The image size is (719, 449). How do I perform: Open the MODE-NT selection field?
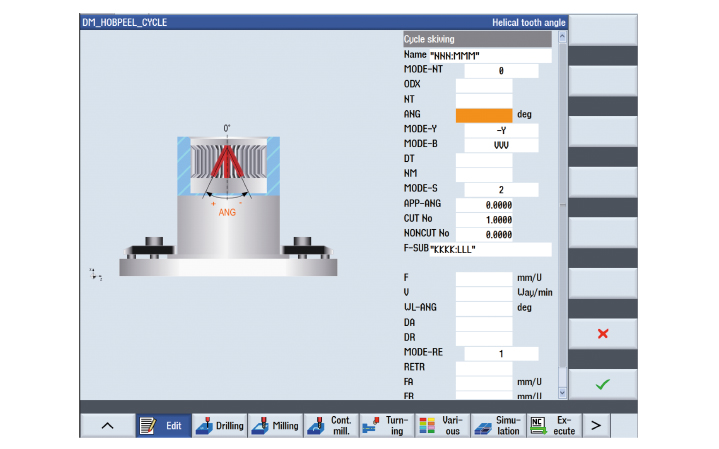point(496,71)
